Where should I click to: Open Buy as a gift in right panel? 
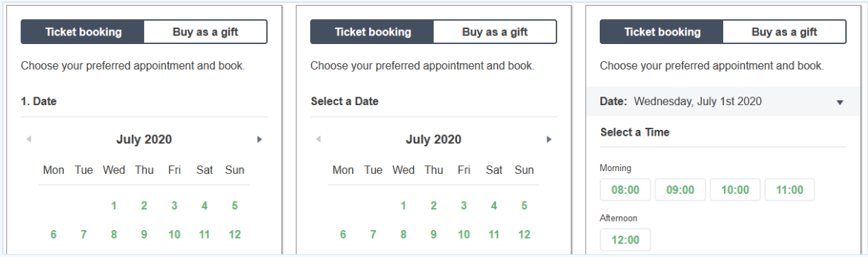(x=785, y=32)
